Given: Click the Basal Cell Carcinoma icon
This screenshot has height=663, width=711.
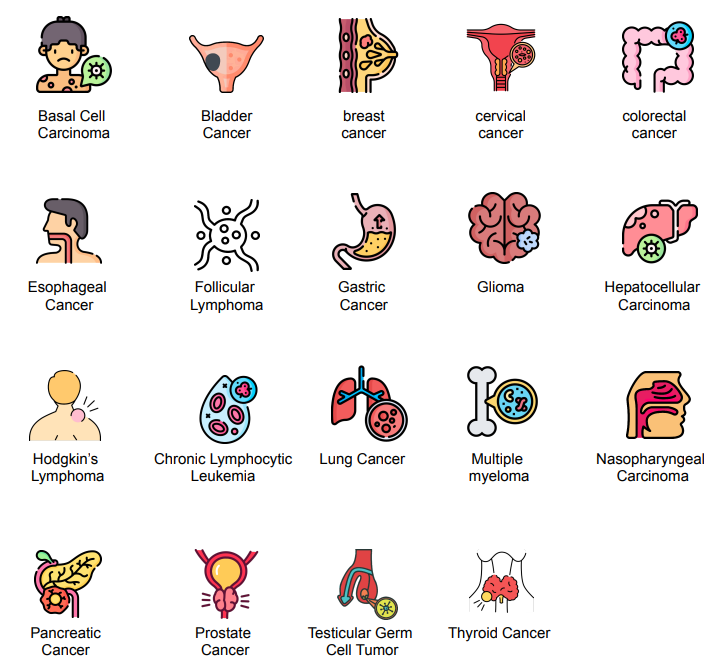Looking at the screenshot, I should click(x=73, y=55).
